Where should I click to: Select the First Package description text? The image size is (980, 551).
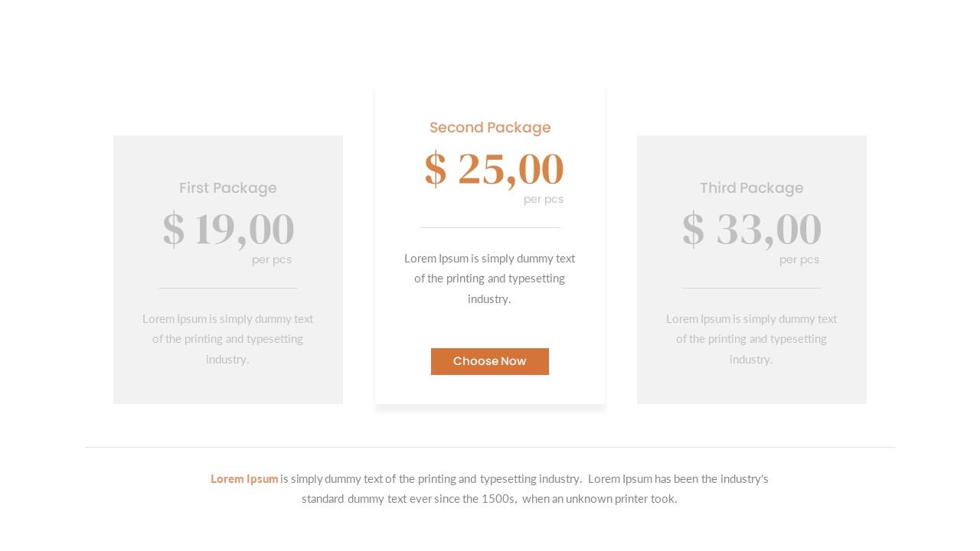coord(228,339)
